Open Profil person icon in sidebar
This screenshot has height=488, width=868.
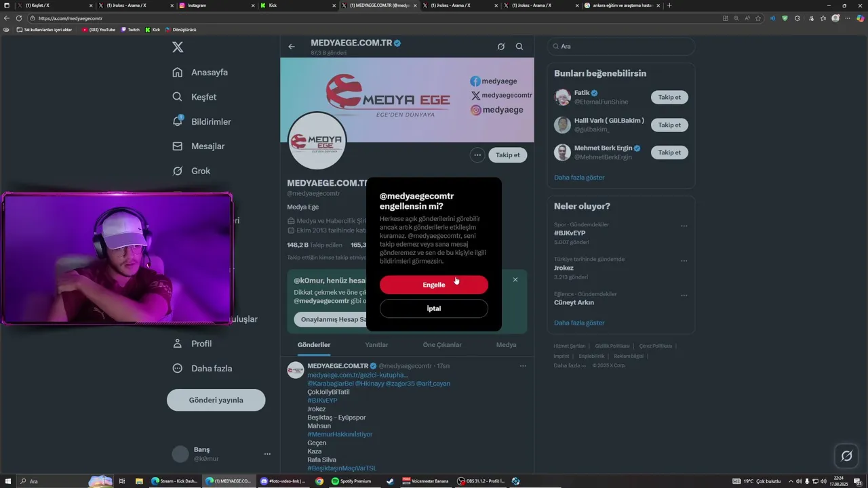point(178,344)
